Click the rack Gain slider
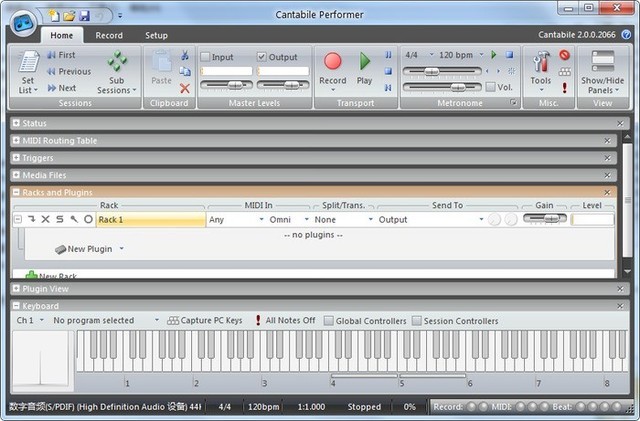Viewport: 640px width, 421px height. [545, 219]
